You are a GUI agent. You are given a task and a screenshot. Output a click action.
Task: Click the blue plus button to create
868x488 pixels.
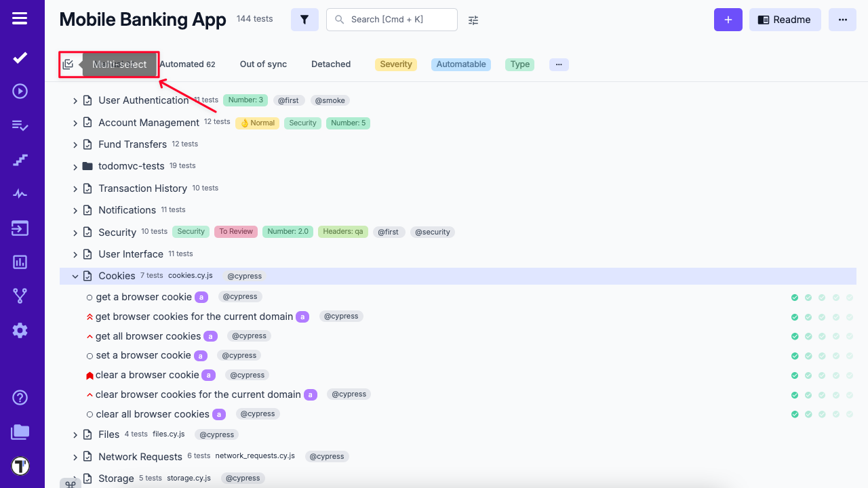[728, 20]
